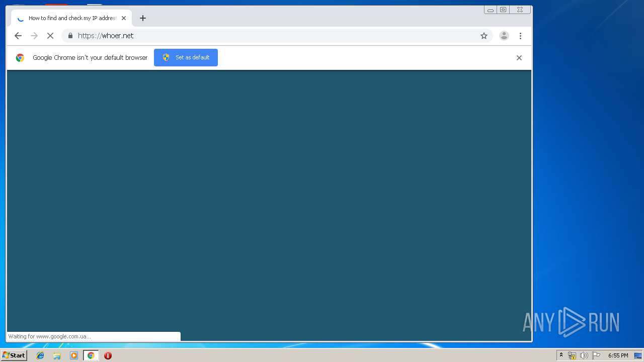This screenshot has width=644, height=362.
Task: View site security lock info
Action: [x=70, y=36]
